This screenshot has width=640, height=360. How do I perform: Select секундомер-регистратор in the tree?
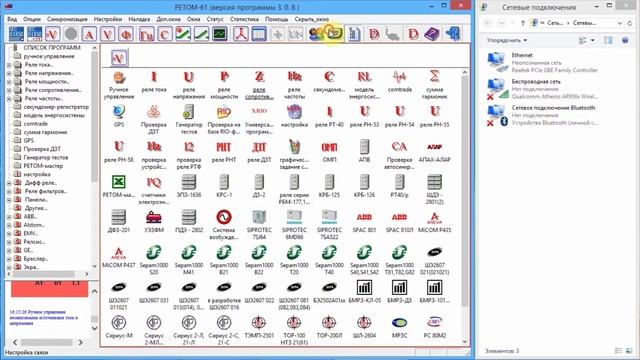coord(56,107)
